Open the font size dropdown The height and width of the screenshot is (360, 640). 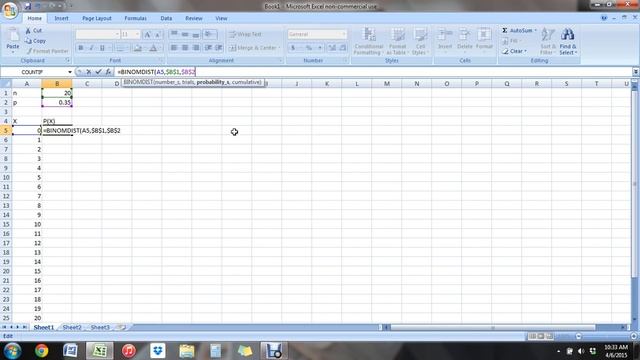click(138, 34)
